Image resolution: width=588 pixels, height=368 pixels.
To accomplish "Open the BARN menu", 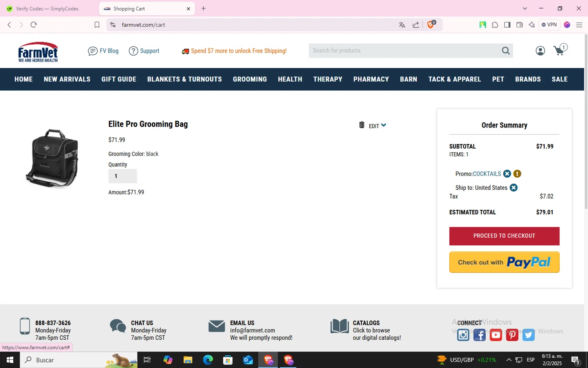I will point(408,79).
